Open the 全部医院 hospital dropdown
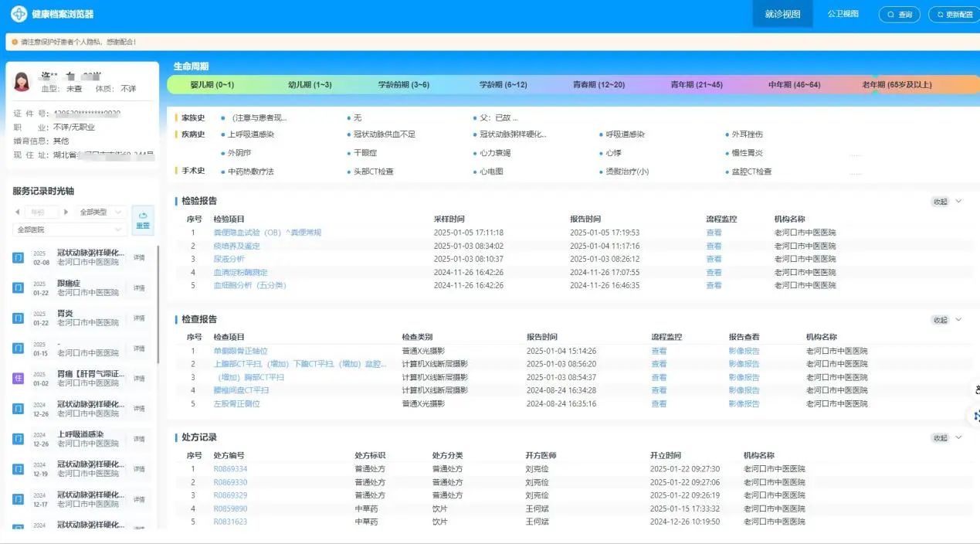The height and width of the screenshot is (544, 980). 70,229
